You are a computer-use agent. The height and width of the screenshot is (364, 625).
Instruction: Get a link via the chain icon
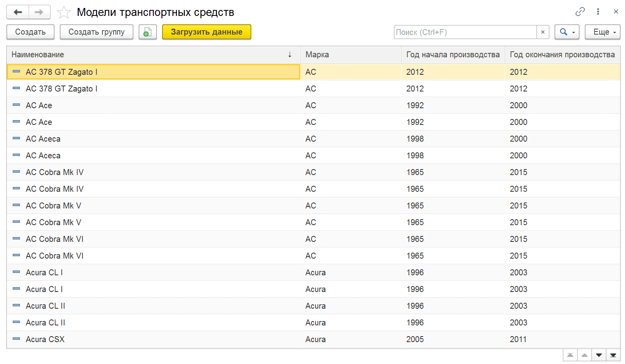[580, 12]
